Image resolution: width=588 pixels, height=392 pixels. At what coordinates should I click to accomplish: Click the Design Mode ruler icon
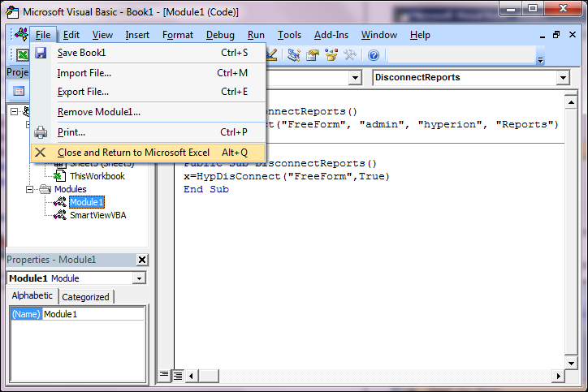tap(271, 55)
